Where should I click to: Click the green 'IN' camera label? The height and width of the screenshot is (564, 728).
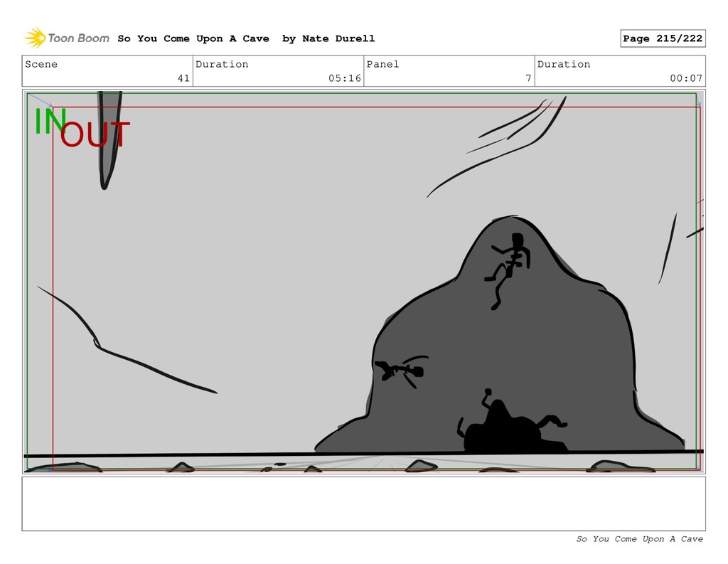pos(50,121)
